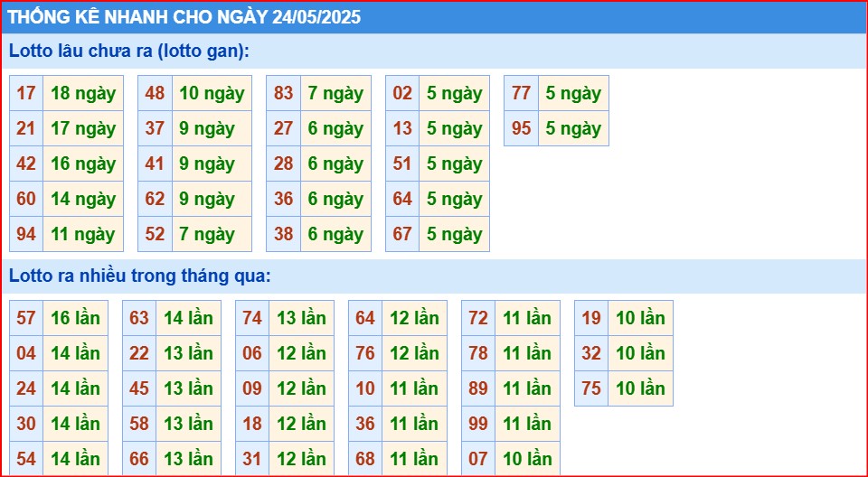Image resolution: width=868 pixels, height=477 pixels.
Task: Click the "11 ngày" cell
Action: pos(83,234)
